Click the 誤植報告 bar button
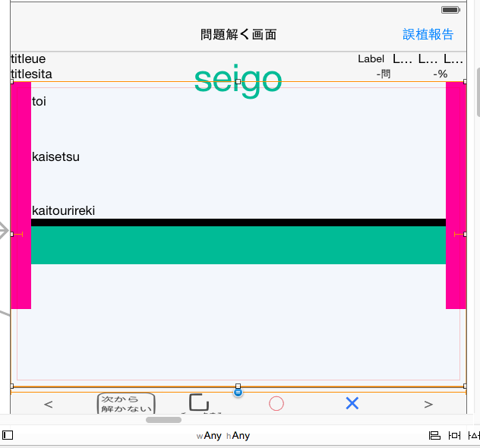The height and width of the screenshot is (448, 480). (x=428, y=34)
